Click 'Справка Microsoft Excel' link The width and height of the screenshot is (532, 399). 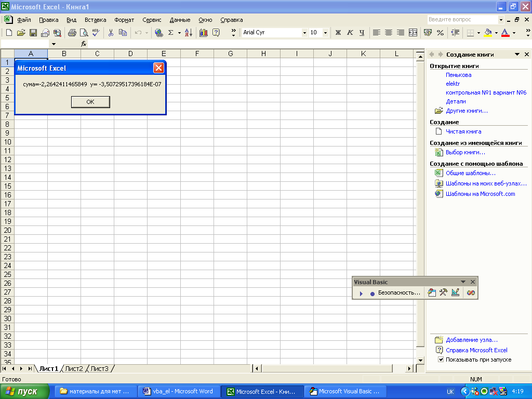tap(476, 350)
